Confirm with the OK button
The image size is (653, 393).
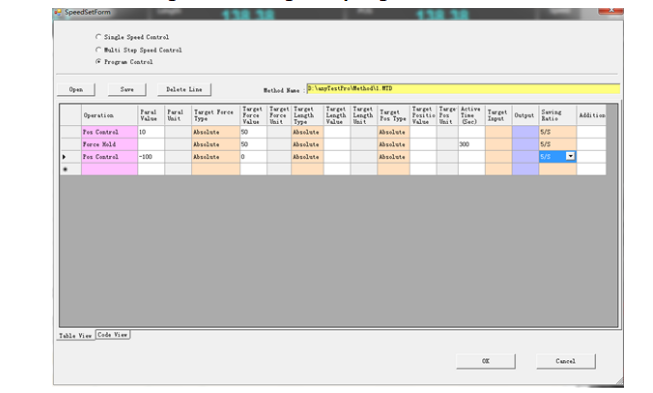coord(486,361)
